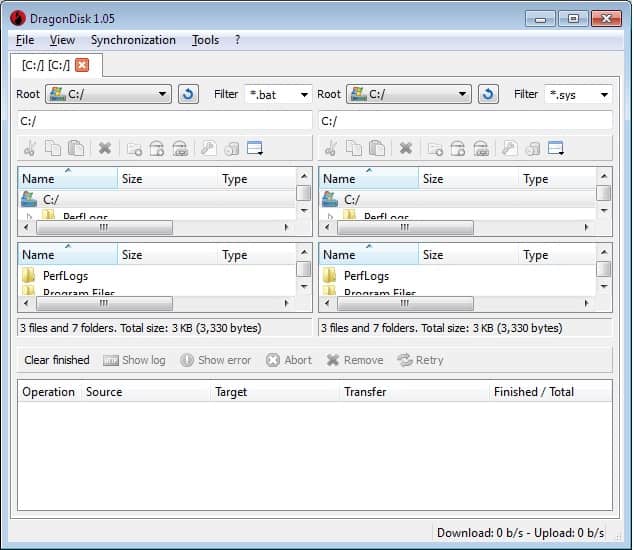Click Clear finished button
Viewport: 634px width, 550px height.
(57, 360)
